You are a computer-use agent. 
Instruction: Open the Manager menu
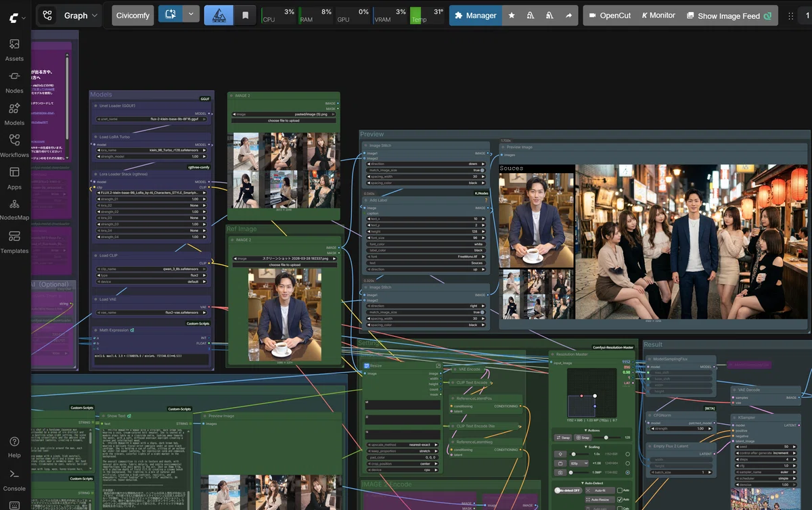click(x=476, y=15)
